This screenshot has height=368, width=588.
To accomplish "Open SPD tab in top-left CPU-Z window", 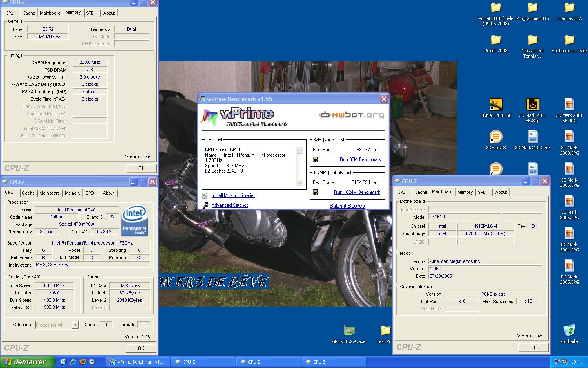I will pos(90,13).
